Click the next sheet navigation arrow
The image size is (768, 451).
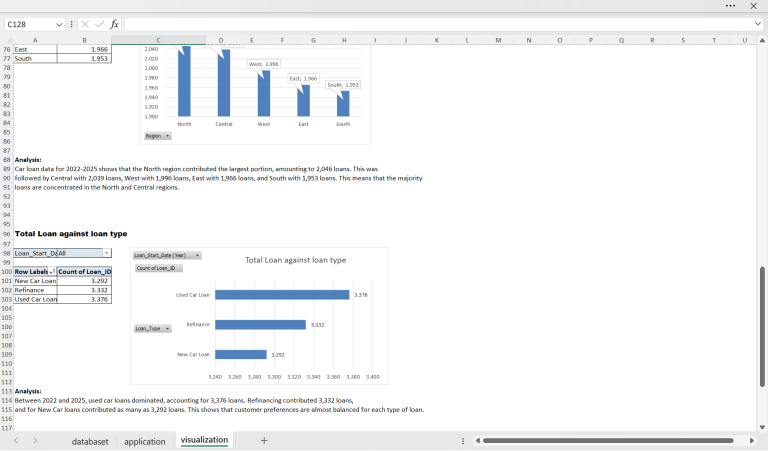click(x=35, y=440)
